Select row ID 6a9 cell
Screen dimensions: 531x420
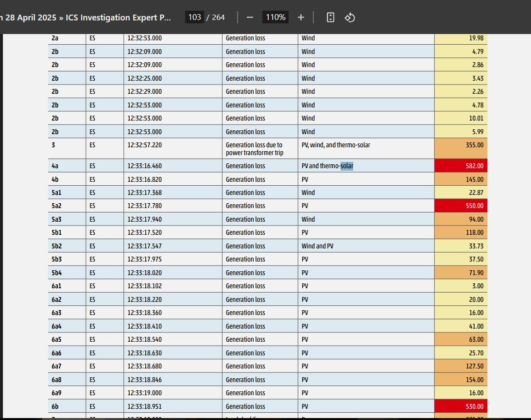(67, 393)
